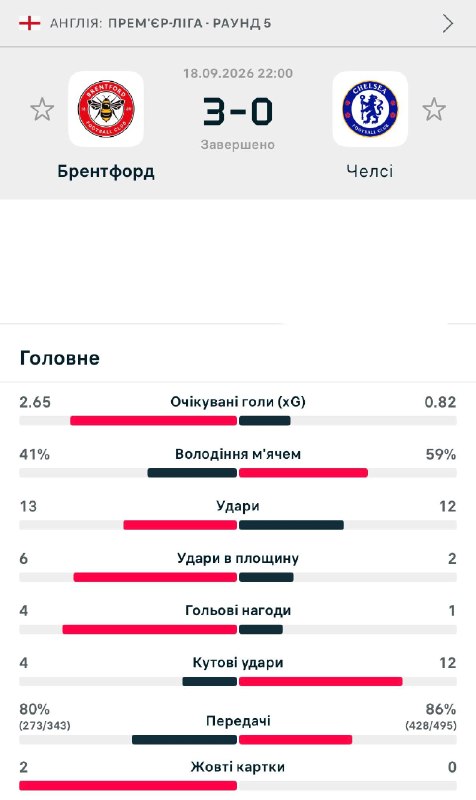Click the Удари stat label

click(x=238, y=506)
